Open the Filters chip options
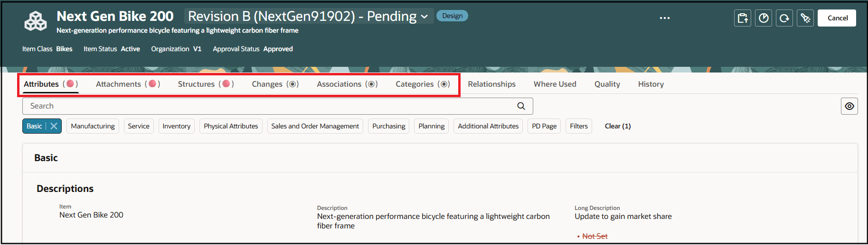Screen dimensions: 868x245 (578, 126)
